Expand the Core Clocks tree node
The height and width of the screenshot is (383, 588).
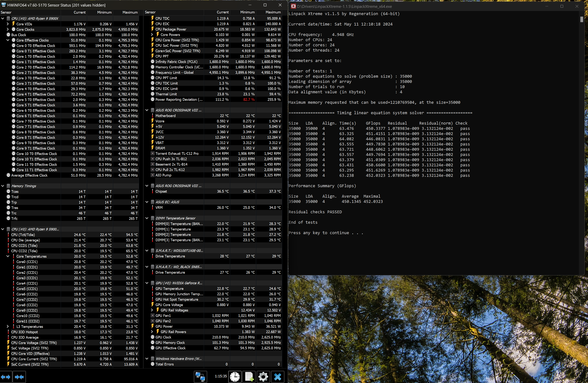tap(8, 29)
